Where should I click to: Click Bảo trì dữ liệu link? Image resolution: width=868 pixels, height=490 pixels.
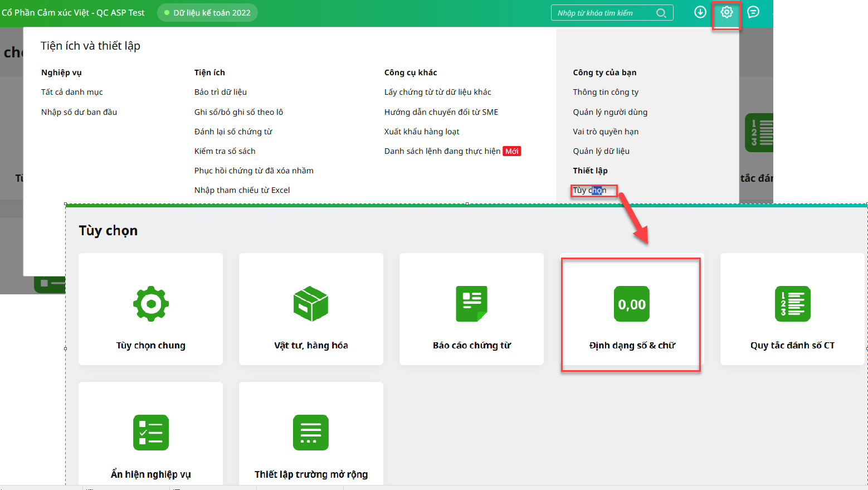pyautogui.click(x=221, y=92)
